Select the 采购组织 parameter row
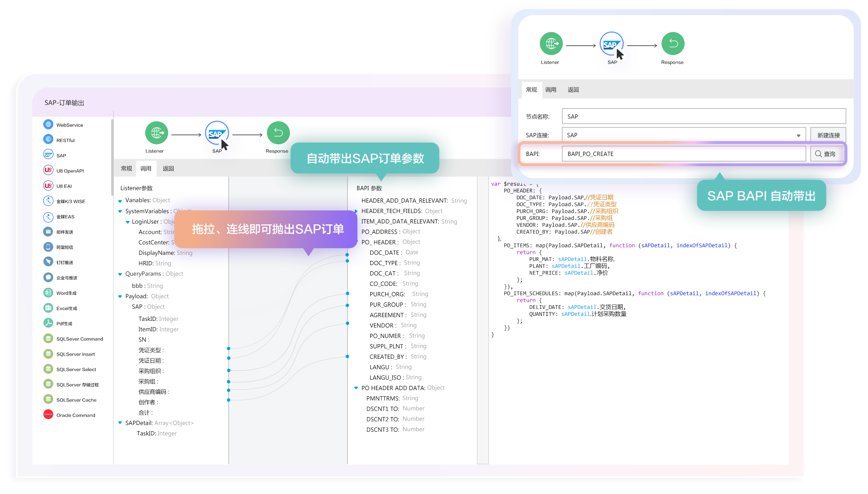868x494 pixels. point(152,371)
